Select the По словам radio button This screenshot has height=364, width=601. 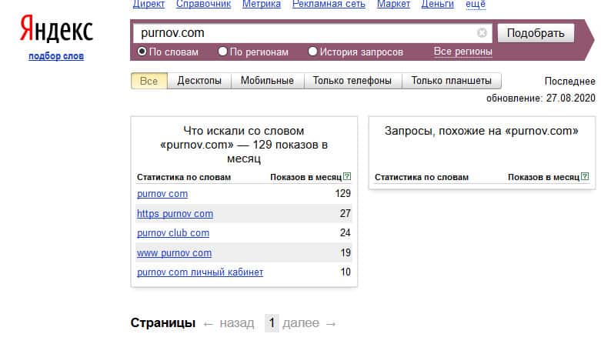point(142,52)
